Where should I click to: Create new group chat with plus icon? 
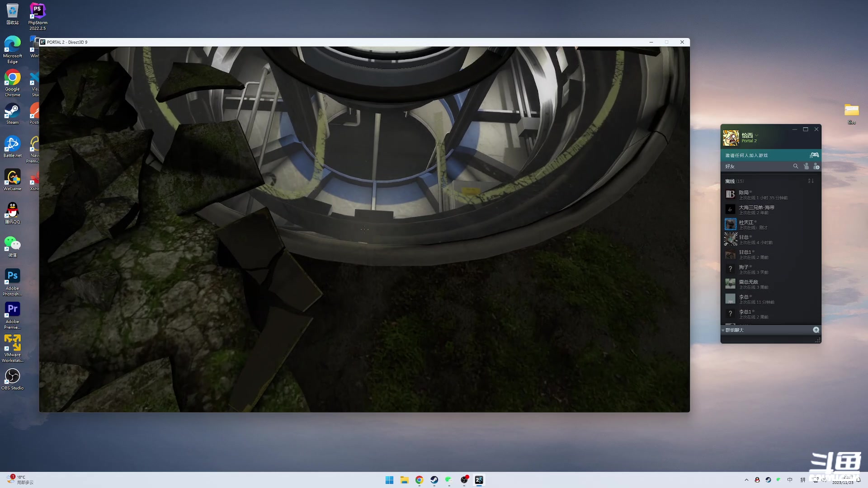pyautogui.click(x=816, y=330)
